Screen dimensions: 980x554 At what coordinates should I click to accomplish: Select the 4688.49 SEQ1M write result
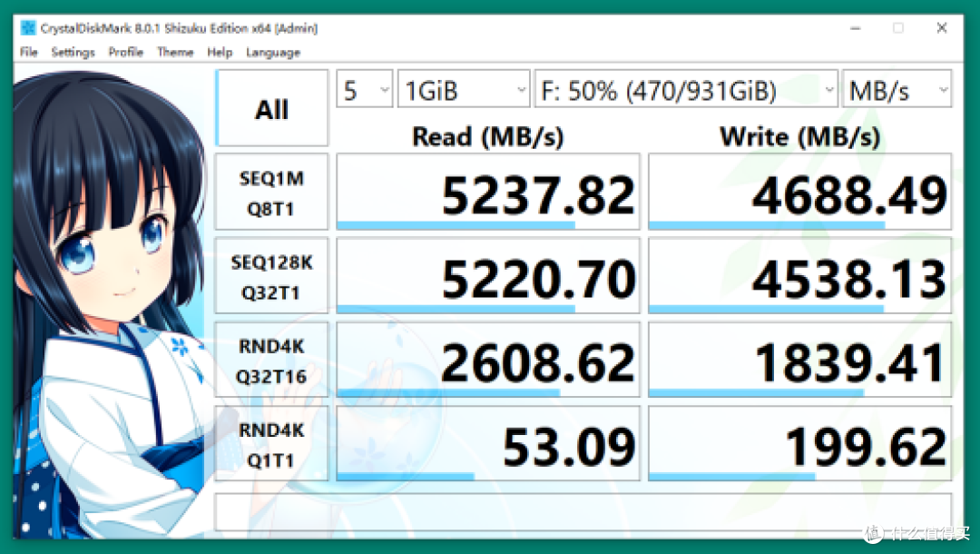[x=800, y=192]
